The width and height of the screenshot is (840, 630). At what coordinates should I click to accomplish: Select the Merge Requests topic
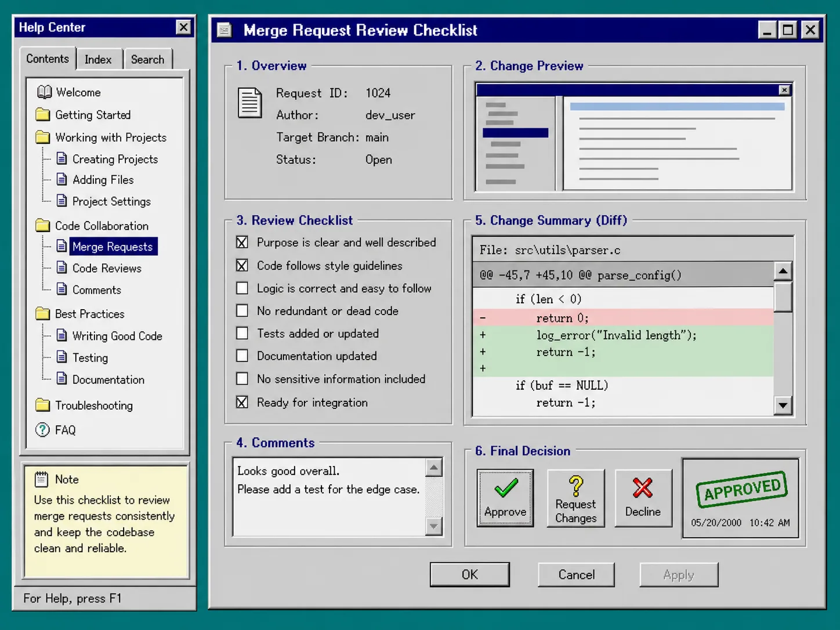click(x=113, y=247)
